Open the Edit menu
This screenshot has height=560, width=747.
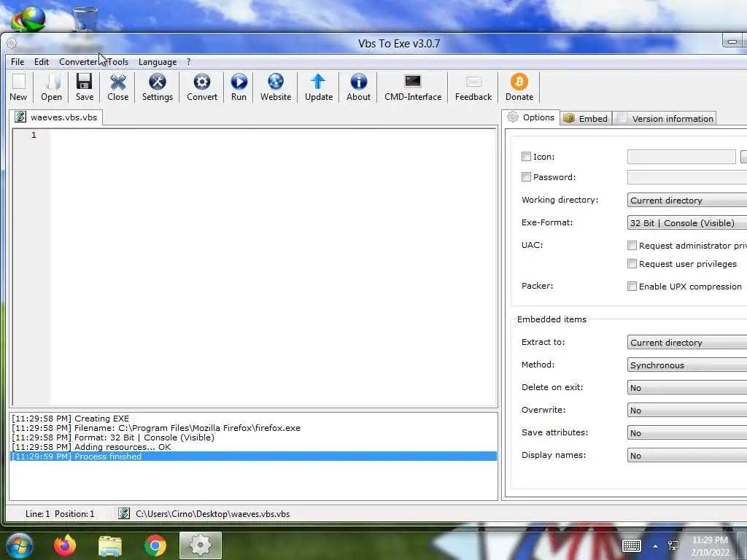[42, 62]
